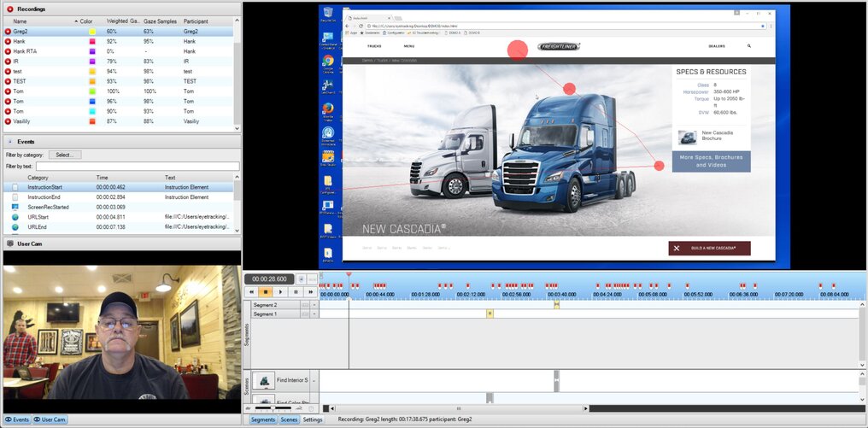Select the 00:00:02.894 InstructionEnd time cell
868x428 pixels.
tap(111, 197)
